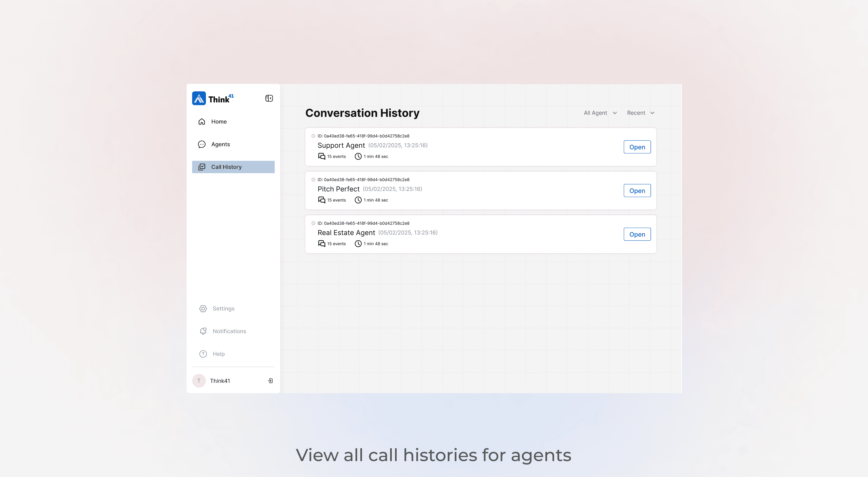Image resolution: width=868 pixels, height=477 pixels.
Task: Open the Real Estate Agent conversation
Action: (x=637, y=234)
